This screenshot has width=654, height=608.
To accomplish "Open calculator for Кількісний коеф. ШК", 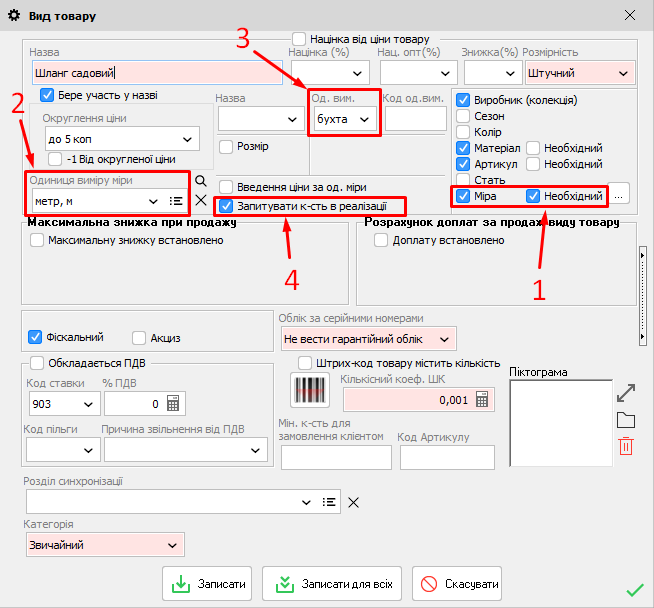I will click(x=482, y=399).
